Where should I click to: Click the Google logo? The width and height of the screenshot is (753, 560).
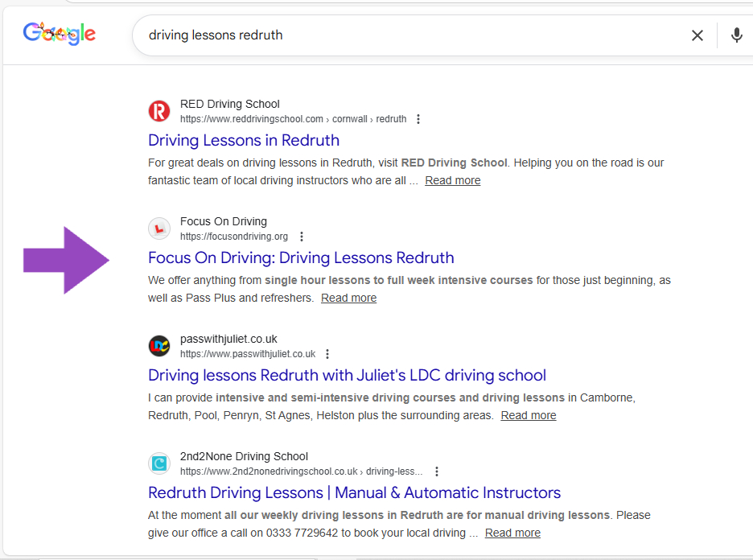tap(60, 34)
